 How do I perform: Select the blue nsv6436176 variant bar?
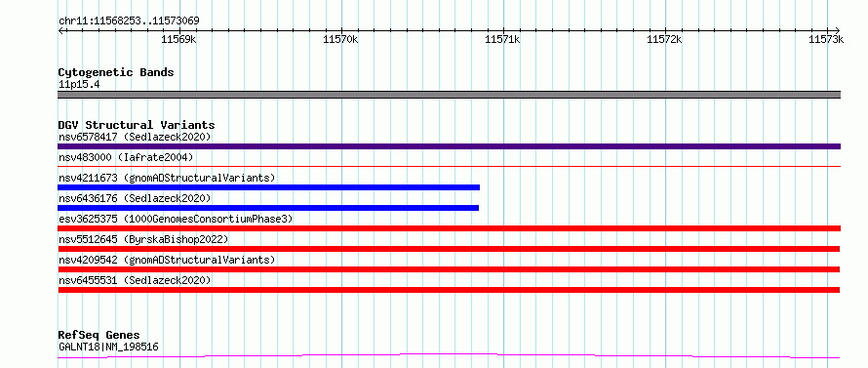coord(268,208)
